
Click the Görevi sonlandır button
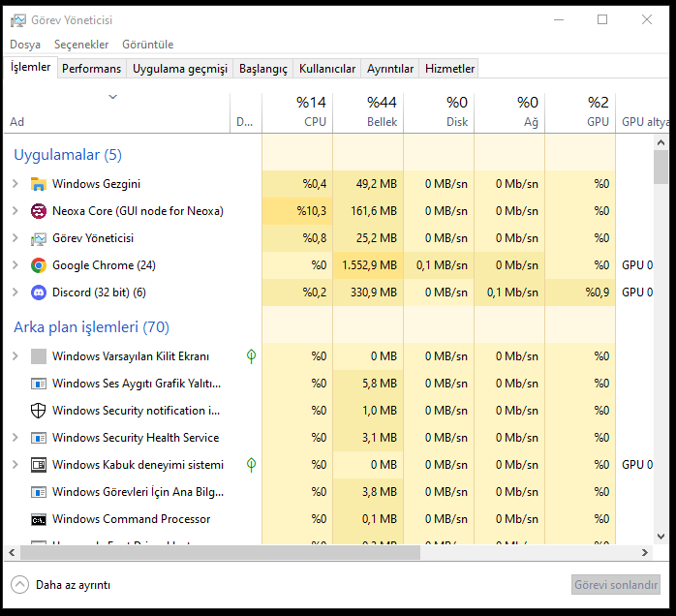pos(616,585)
